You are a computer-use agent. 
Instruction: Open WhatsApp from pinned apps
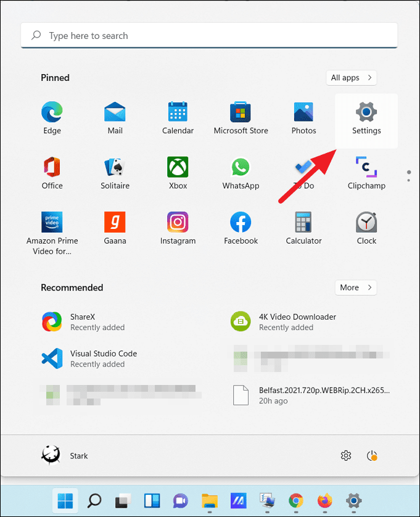[241, 173]
